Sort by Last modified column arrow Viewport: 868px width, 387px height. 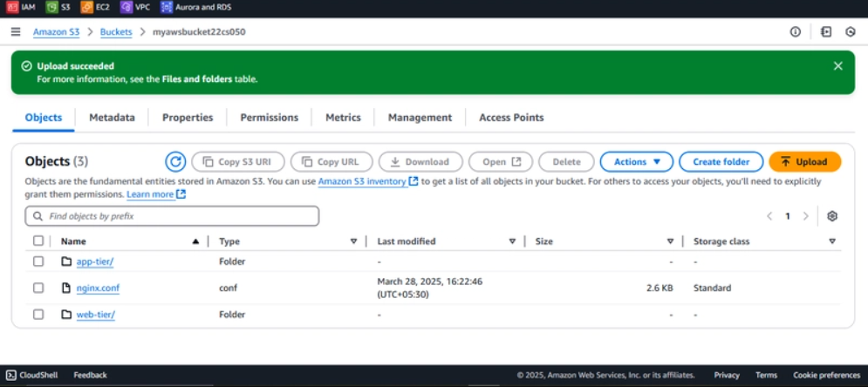[x=512, y=241]
